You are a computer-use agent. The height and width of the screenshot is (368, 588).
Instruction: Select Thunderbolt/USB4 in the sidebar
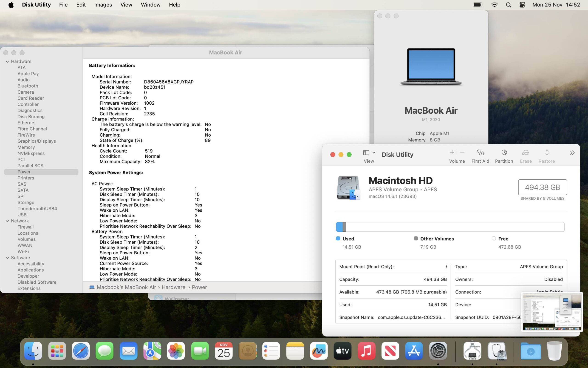(x=37, y=209)
